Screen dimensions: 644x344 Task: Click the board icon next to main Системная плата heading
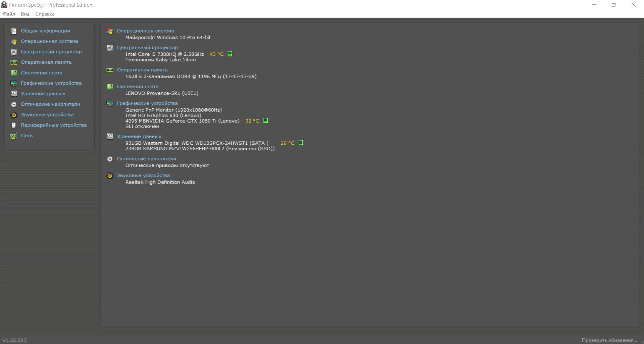coord(110,87)
